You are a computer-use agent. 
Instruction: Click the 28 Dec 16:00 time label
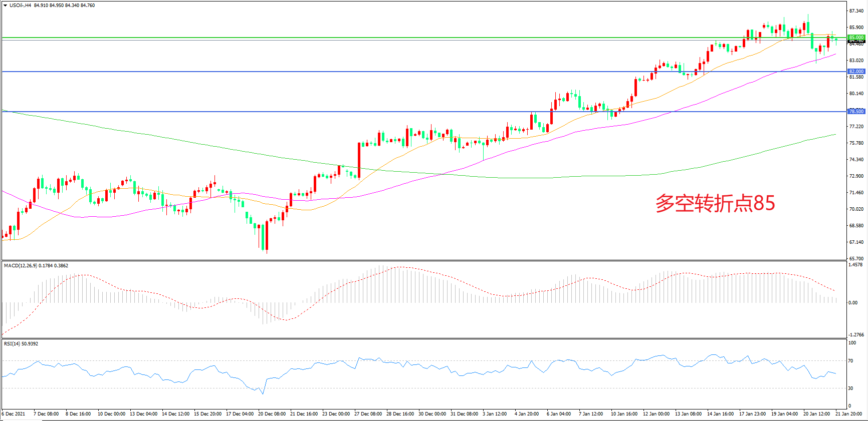[x=400, y=414]
